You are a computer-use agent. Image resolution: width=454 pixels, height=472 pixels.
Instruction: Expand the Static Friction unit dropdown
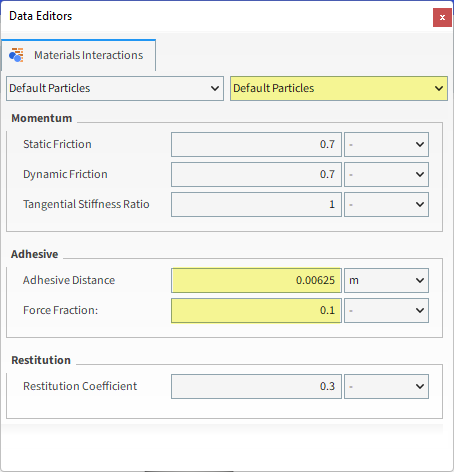386,144
